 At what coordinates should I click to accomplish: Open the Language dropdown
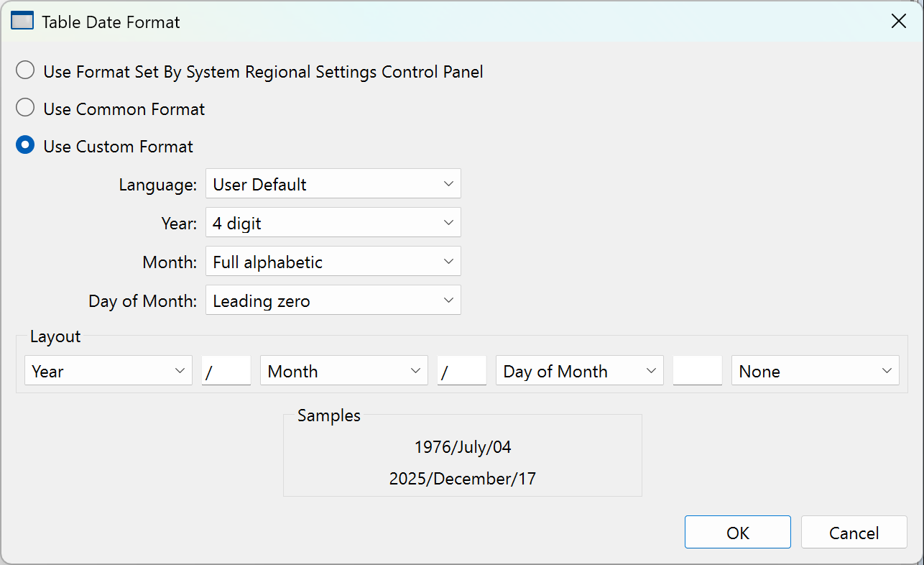pos(333,184)
